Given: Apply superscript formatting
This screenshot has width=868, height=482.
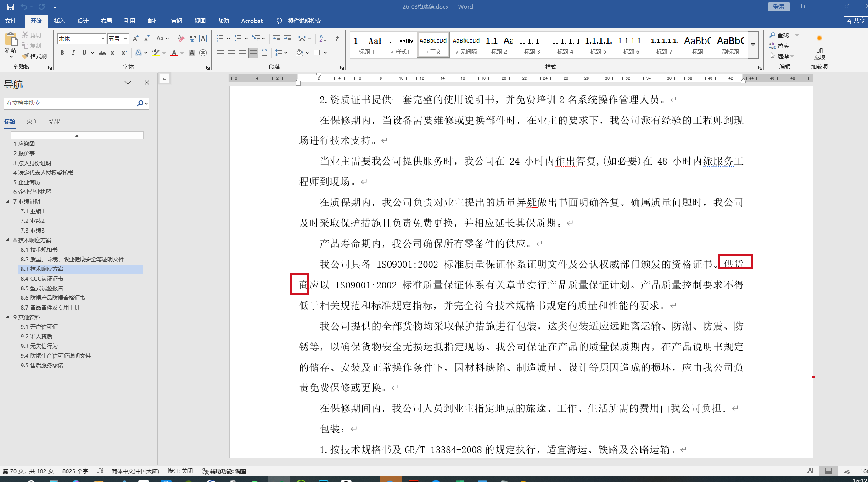Looking at the screenshot, I should 124,53.
